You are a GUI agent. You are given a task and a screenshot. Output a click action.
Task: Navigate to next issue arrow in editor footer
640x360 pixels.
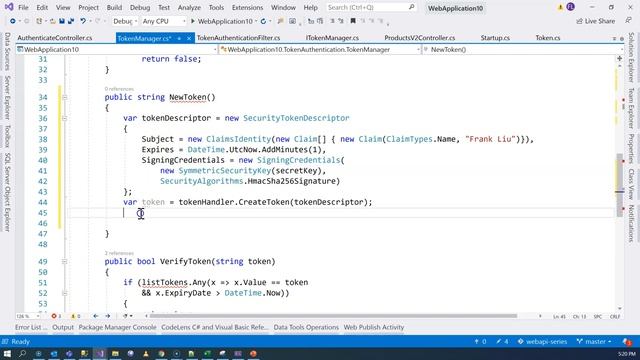click(x=107, y=316)
